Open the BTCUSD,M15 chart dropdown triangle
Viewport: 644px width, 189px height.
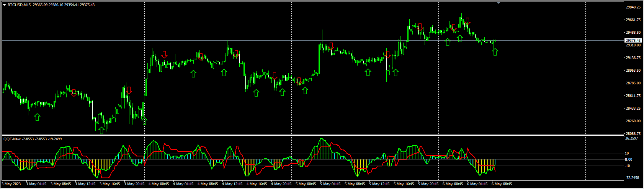[4, 5]
